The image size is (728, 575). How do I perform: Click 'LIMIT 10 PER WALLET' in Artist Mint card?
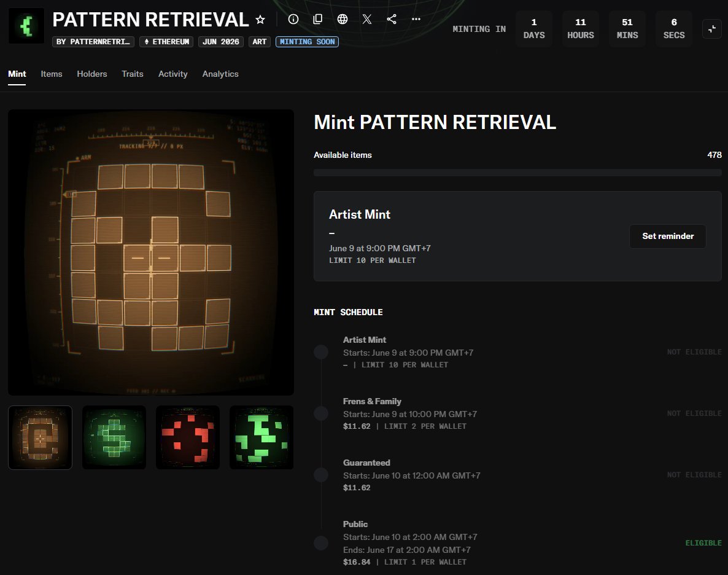click(x=373, y=260)
